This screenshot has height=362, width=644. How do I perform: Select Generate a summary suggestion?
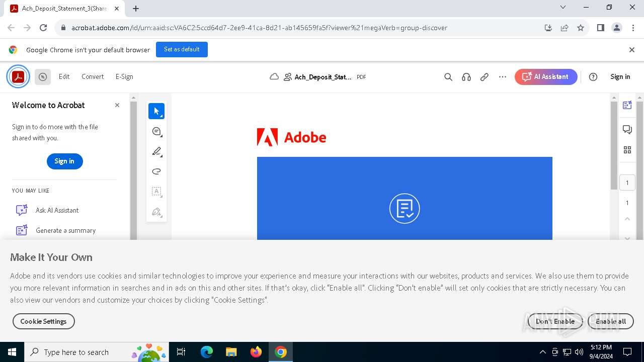pyautogui.click(x=65, y=230)
